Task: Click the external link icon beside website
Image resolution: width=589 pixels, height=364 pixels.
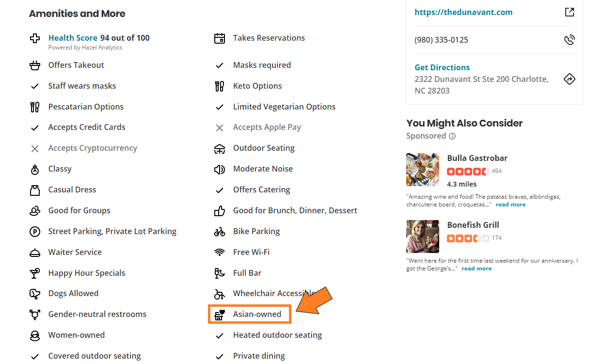Action: pos(570,13)
